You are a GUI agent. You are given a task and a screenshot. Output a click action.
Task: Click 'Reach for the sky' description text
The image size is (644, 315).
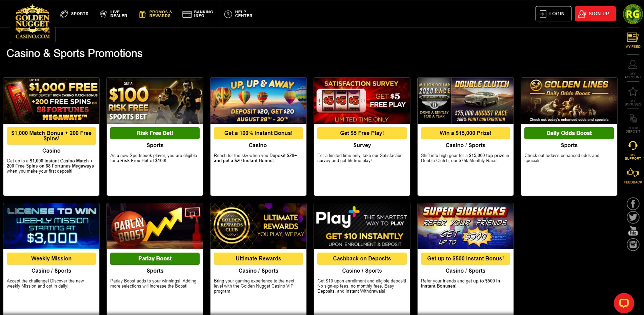click(x=255, y=158)
